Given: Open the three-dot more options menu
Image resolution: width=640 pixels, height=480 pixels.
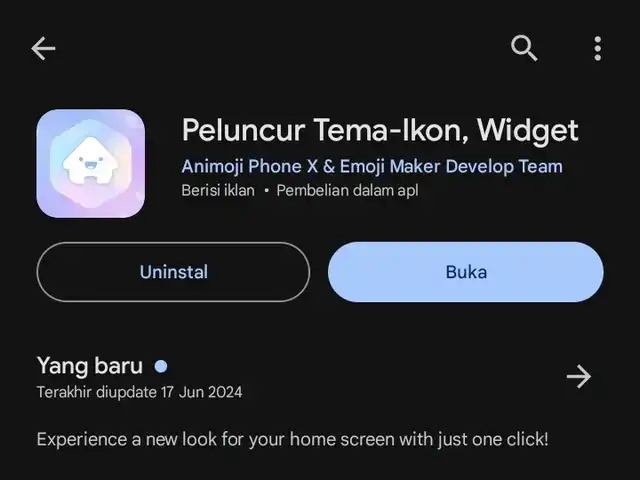Looking at the screenshot, I should [598, 49].
